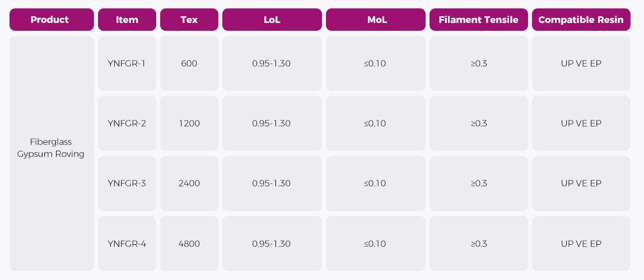Click Filament Tensile value for YNFGR-3

coord(479,183)
